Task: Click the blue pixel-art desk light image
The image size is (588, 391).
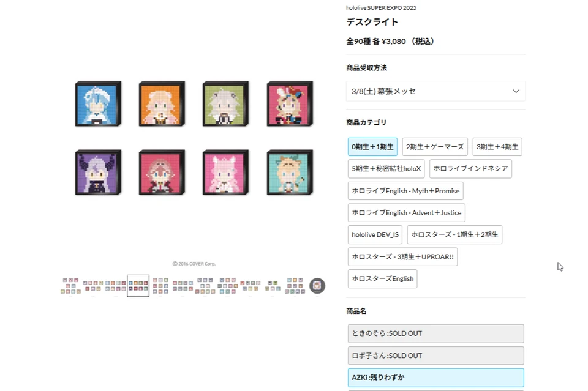Action: click(x=98, y=103)
